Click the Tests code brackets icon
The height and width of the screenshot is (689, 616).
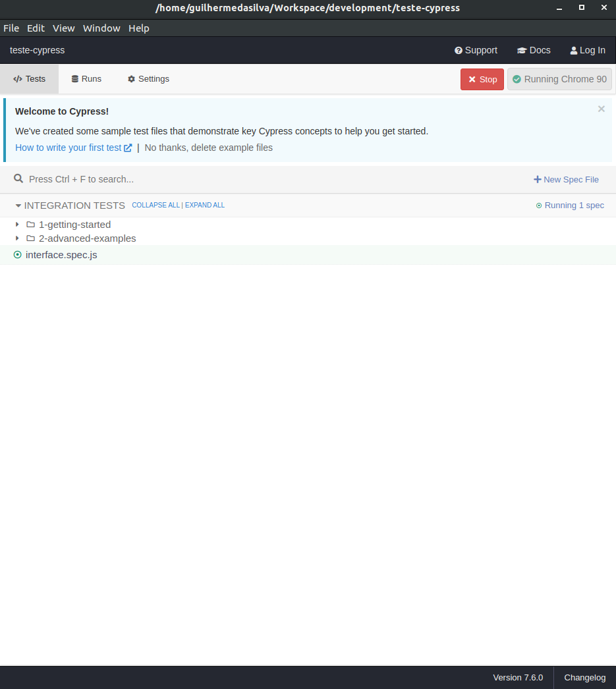click(18, 79)
